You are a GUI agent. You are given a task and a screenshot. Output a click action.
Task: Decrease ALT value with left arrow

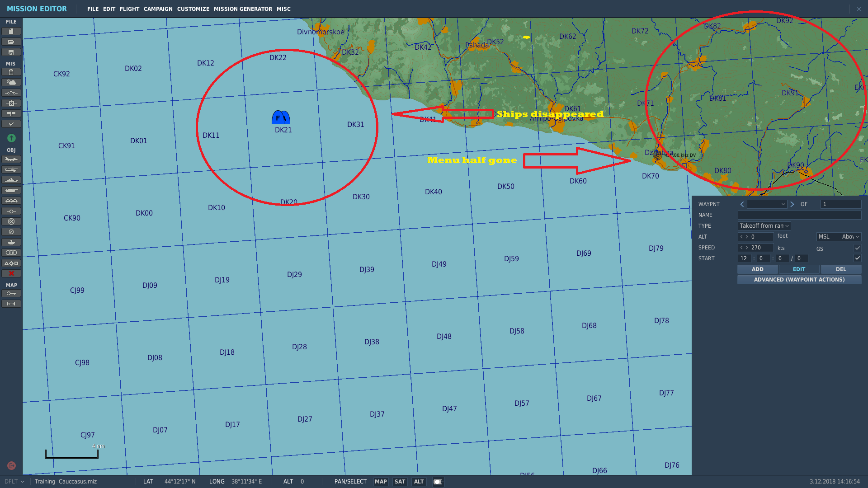pyautogui.click(x=741, y=237)
